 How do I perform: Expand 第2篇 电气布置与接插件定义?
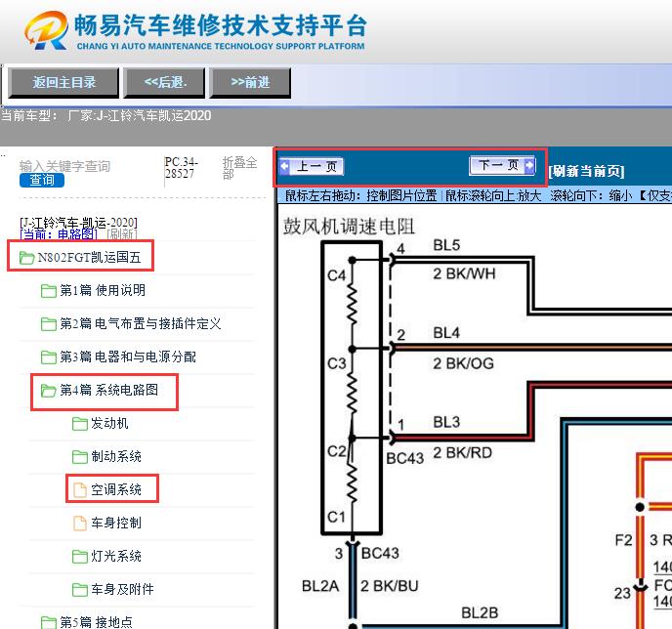[140, 323]
